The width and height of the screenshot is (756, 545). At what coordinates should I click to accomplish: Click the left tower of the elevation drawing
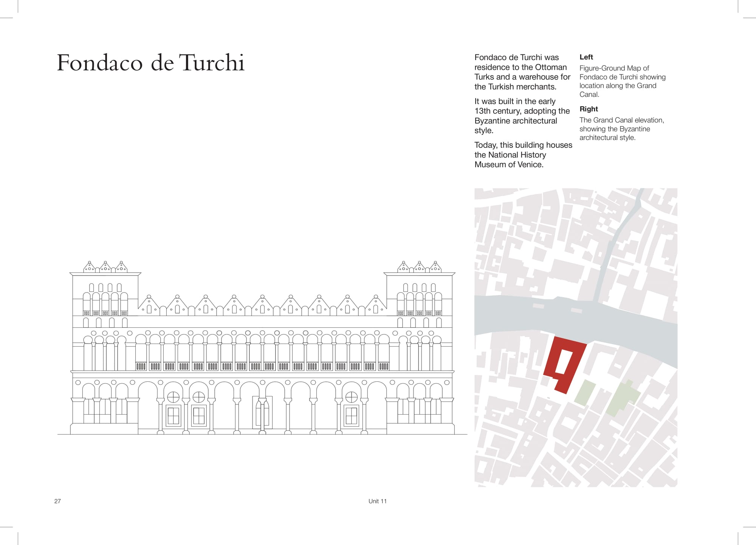[x=105, y=295]
